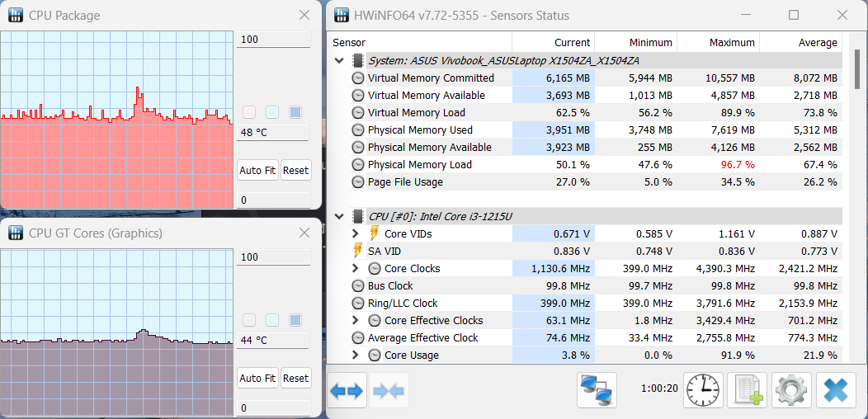The width and height of the screenshot is (868, 419).
Task: Expand the Core Usage row
Action: tap(356, 355)
